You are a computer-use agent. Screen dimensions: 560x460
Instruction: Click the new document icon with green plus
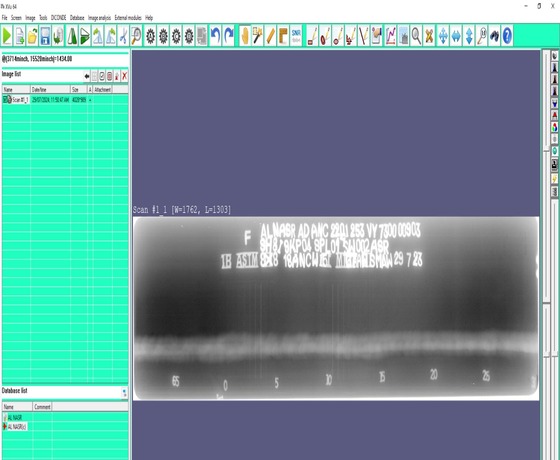[x=20, y=36]
